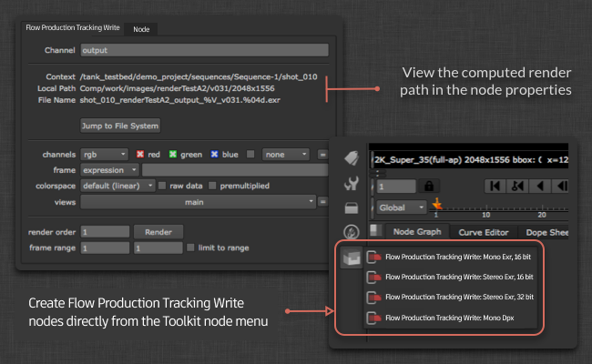Open the Global frame range dropdown
The width and height of the screenshot is (592, 364).
[x=402, y=207]
